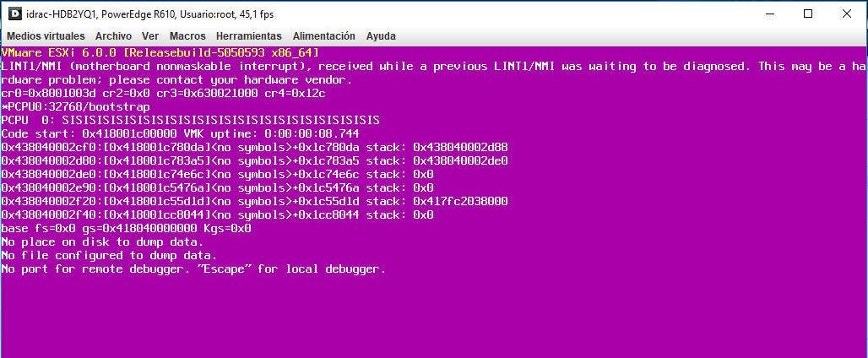868x358 pixels.
Task: Click the Escape for local debugger line
Action: click(193, 268)
